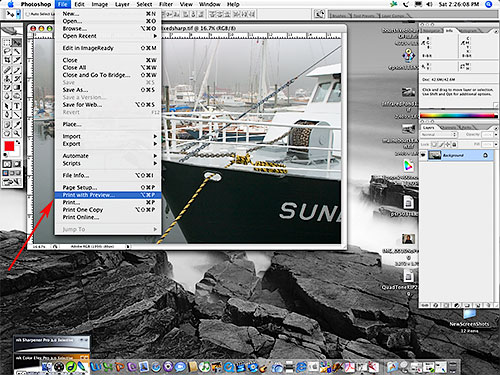Select the Gradient tool
Viewport: 500px width, 375px height.
(x=17, y=88)
